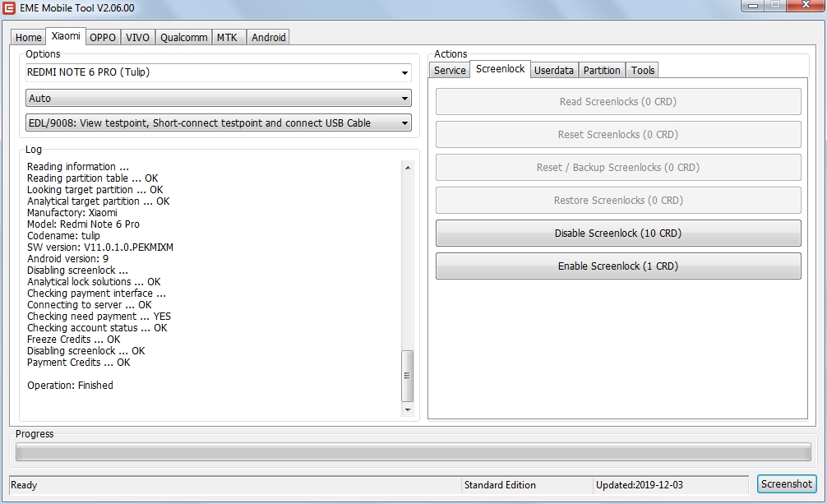This screenshot has width=827, height=504.
Task: Click Disable Screenlock (10 CRD) button
Action: [x=618, y=234]
